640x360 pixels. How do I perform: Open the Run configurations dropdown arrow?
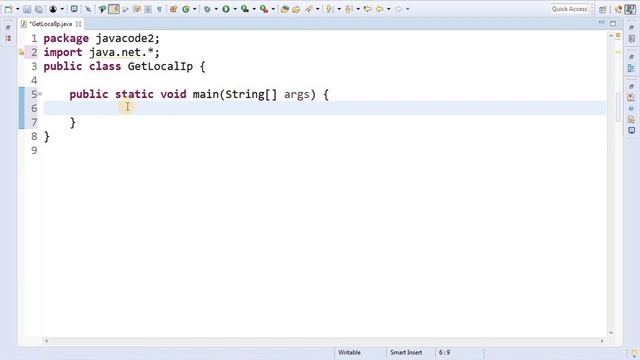point(235,9)
